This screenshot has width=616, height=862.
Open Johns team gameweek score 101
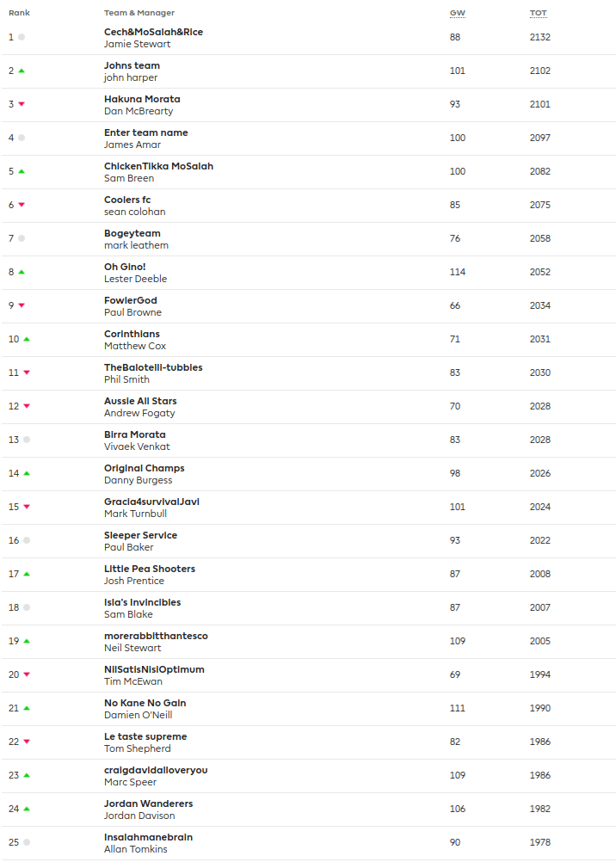[x=457, y=71]
